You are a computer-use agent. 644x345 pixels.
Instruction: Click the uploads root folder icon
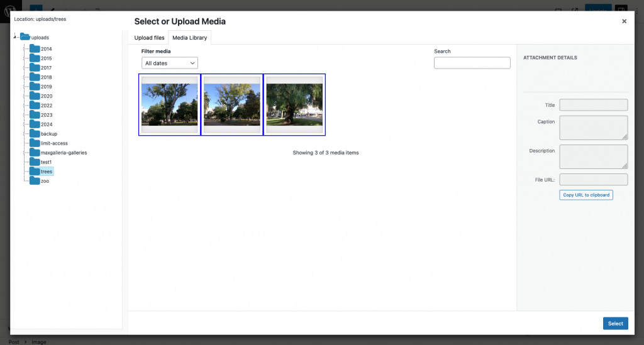click(25, 38)
